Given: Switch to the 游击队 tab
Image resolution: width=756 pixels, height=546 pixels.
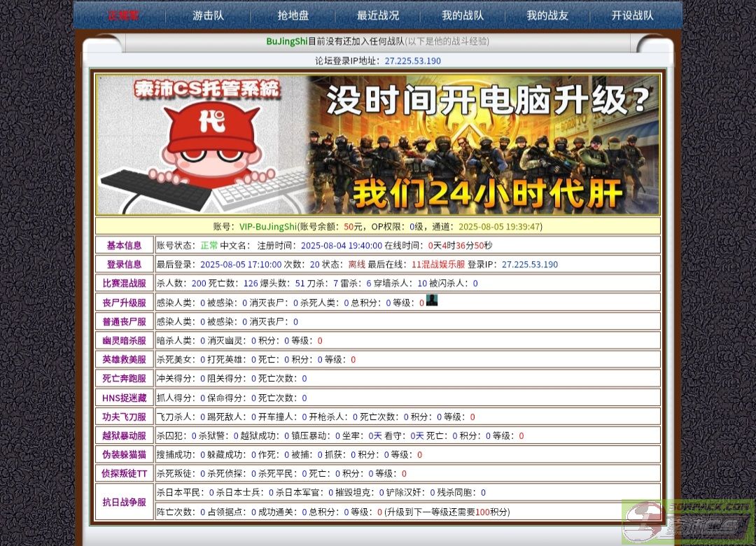Looking at the screenshot, I should coord(208,15).
